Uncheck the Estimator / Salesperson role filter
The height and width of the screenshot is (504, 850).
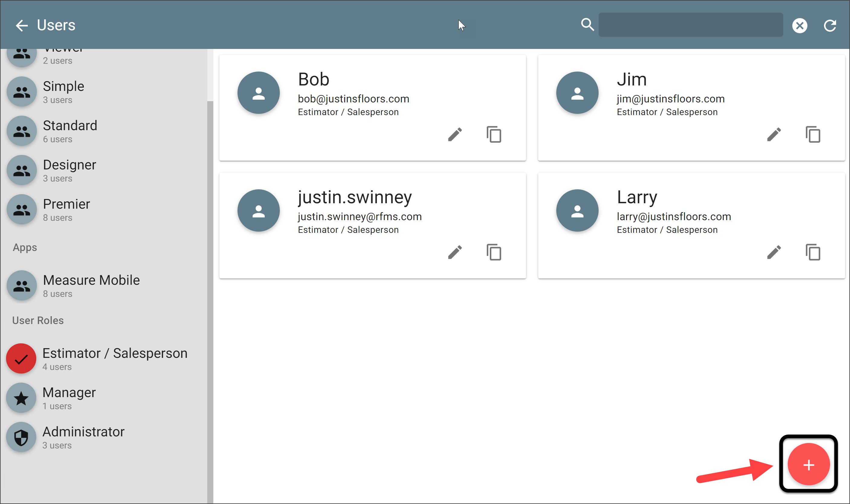(x=21, y=359)
